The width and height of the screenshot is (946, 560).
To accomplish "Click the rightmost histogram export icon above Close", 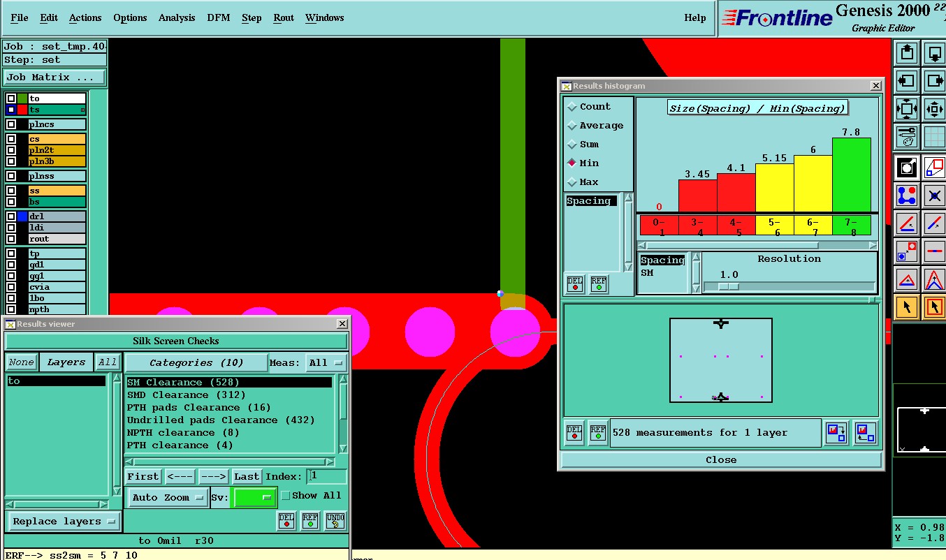I will pyautogui.click(x=866, y=433).
